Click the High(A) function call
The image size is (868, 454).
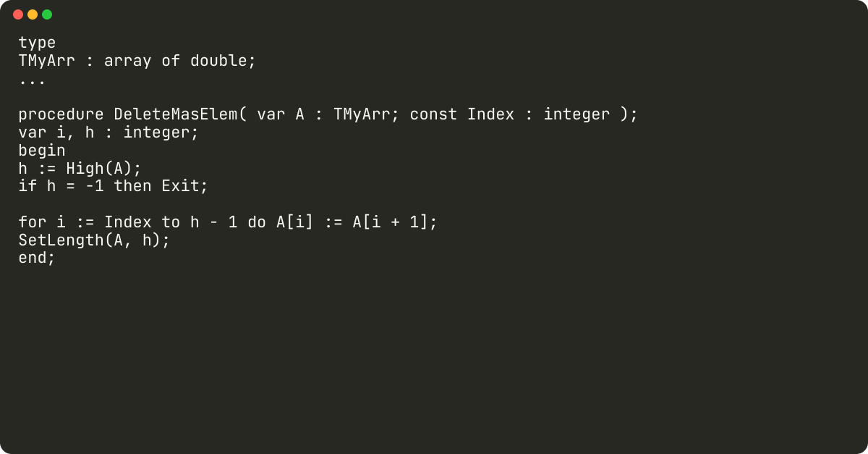(99, 169)
